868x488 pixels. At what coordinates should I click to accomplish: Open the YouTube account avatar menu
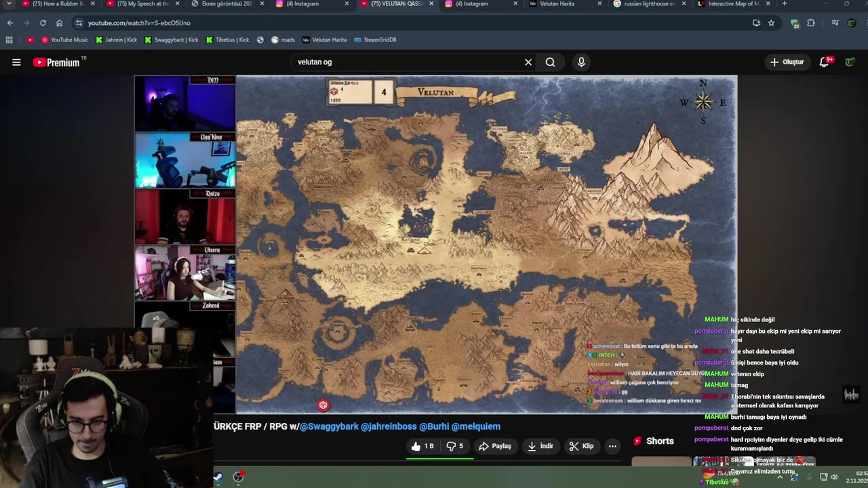[x=850, y=62]
